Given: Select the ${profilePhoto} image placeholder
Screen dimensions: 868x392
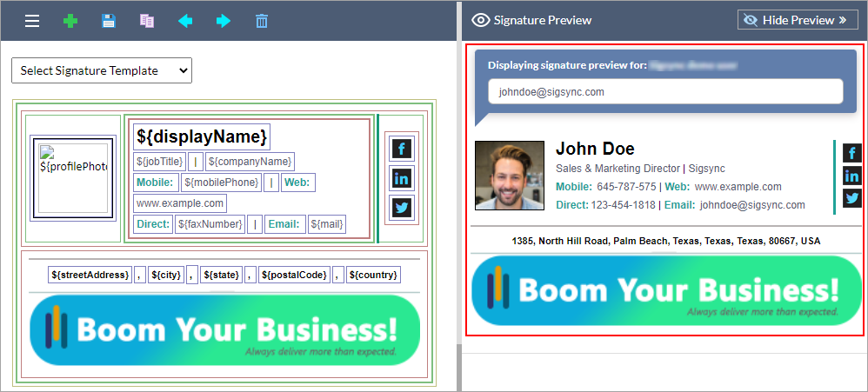Looking at the screenshot, I should (x=73, y=178).
